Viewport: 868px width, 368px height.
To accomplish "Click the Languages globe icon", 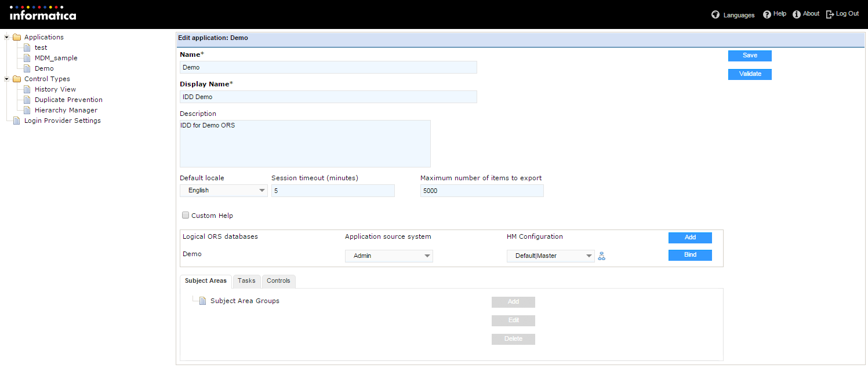I will (716, 15).
